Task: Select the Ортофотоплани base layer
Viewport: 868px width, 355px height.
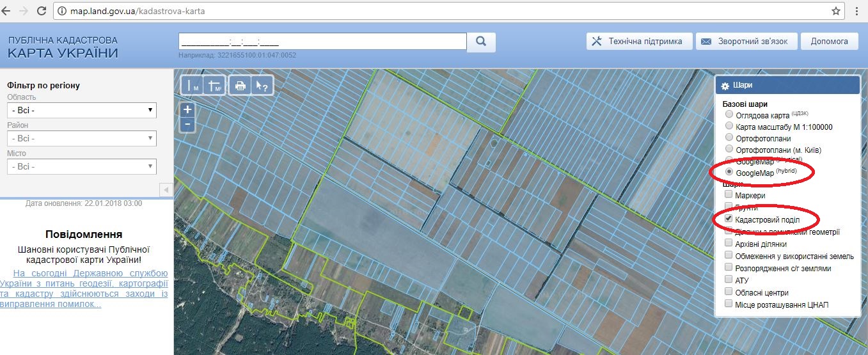Action: pos(729,138)
